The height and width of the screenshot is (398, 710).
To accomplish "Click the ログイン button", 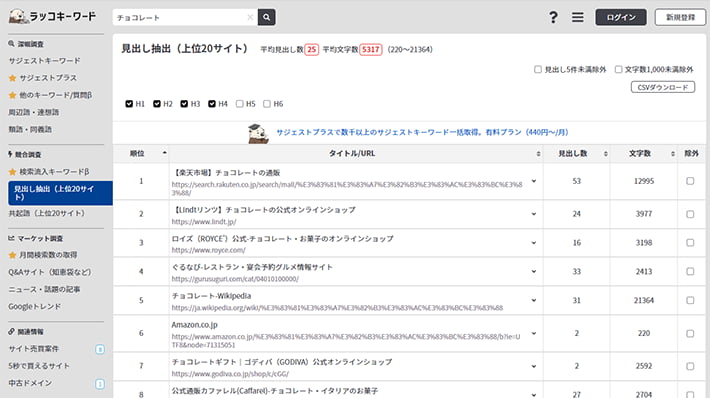I will [621, 17].
